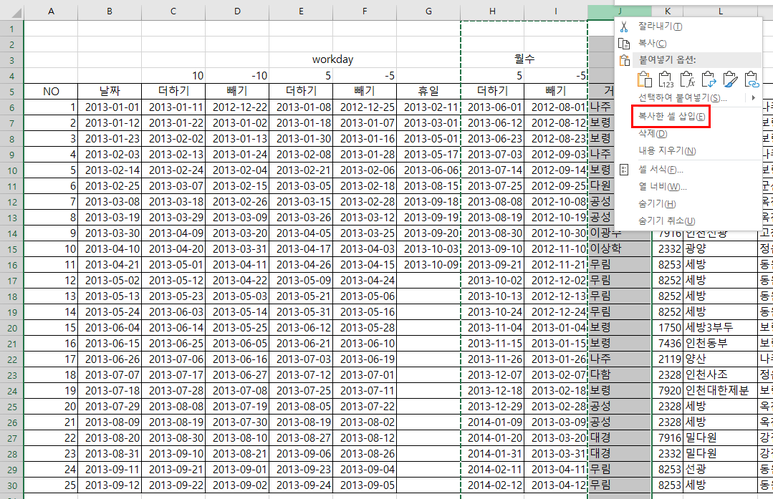Click the '7436' cell in column K
This screenshot has height=499, width=773.
pos(668,344)
